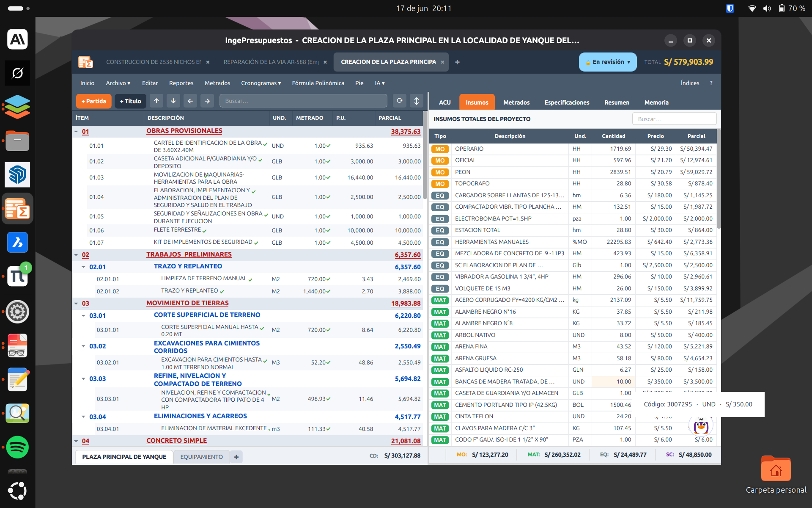Click the expand/collapse all vertical arrows icon

417,101
